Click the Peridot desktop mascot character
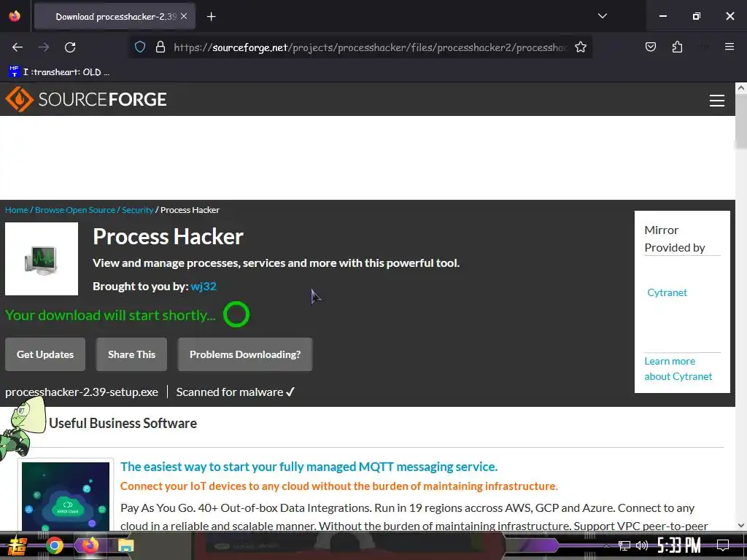 [x=21, y=429]
